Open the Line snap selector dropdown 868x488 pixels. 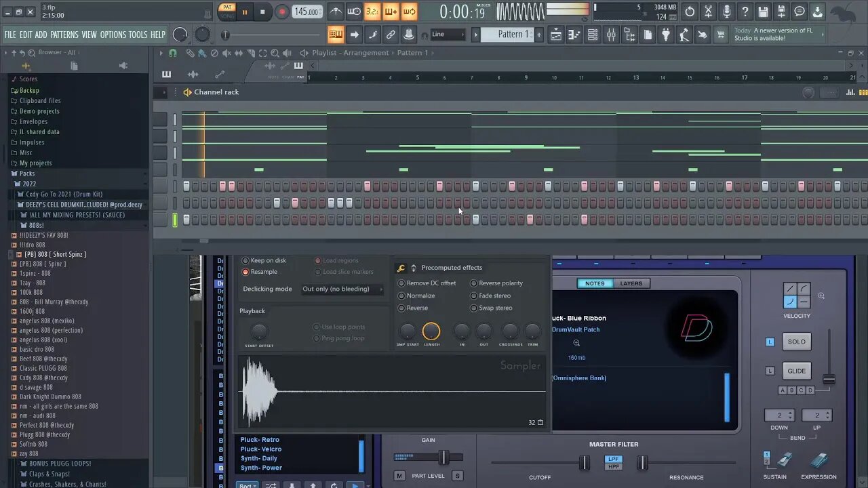[x=448, y=35]
